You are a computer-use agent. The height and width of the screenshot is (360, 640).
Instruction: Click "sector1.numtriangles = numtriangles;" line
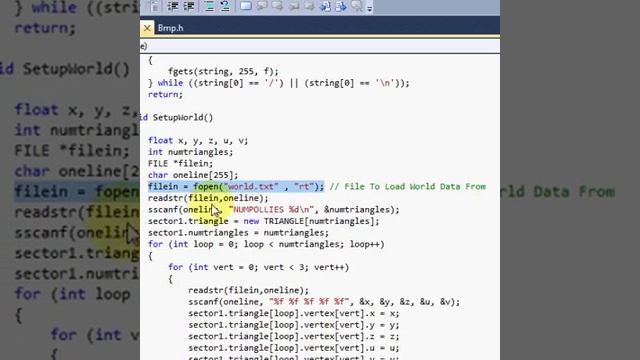tap(238, 233)
